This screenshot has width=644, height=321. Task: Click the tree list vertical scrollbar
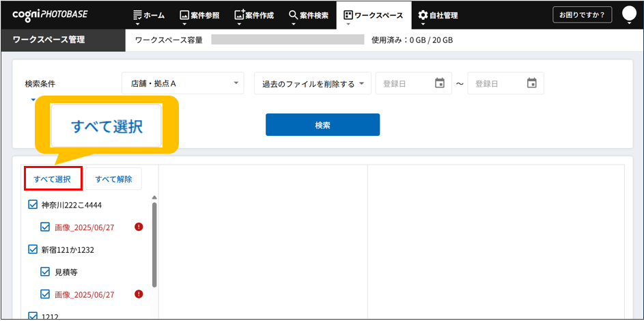tap(155, 245)
